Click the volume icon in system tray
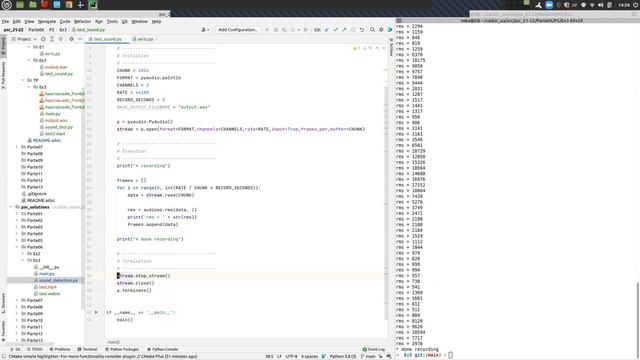Image resolution: width=640 pixels, height=360 pixels. point(600,5)
